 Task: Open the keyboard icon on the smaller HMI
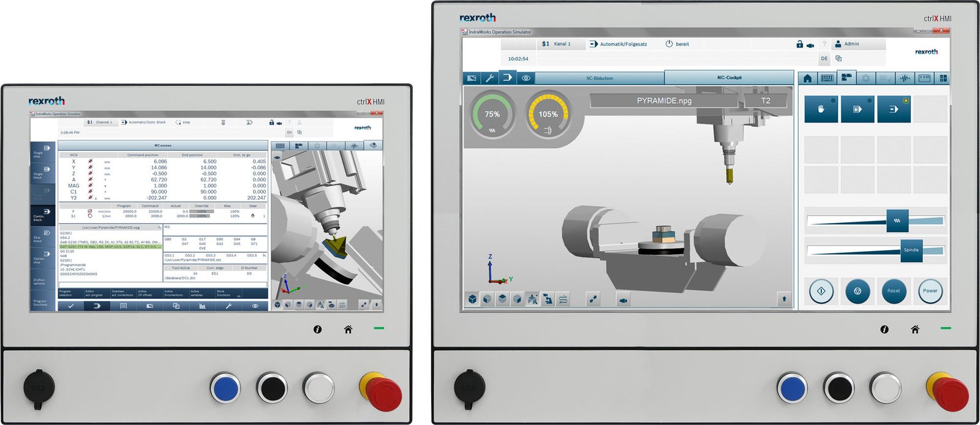(280, 146)
